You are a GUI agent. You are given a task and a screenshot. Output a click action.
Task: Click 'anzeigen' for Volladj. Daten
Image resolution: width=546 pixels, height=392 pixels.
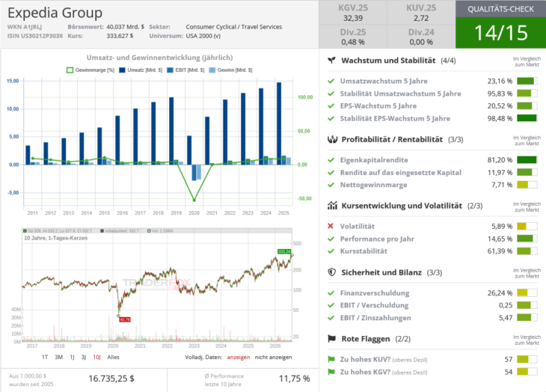coord(238,357)
